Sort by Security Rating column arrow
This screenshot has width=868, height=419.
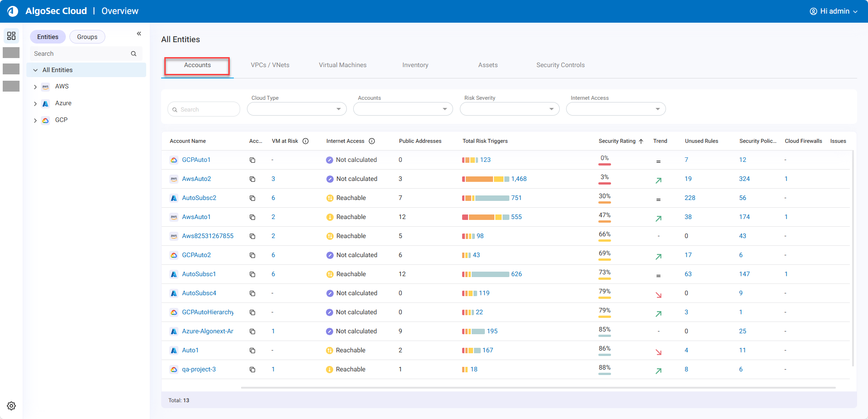(x=641, y=141)
